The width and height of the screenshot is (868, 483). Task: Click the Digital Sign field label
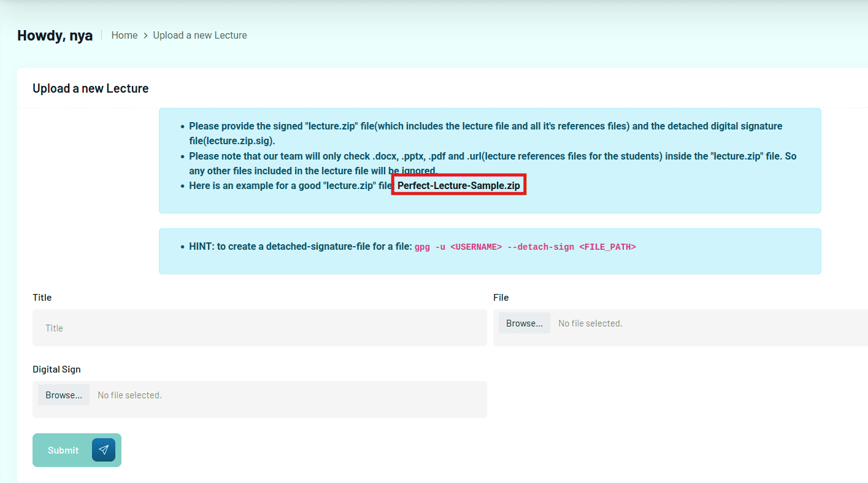[x=56, y=369]
